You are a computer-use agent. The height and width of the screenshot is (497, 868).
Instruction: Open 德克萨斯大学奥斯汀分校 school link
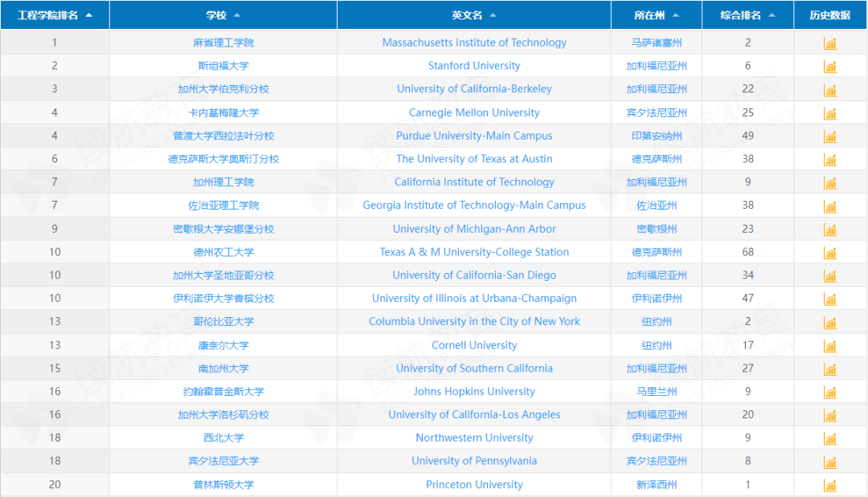click(x=223, y=159)
